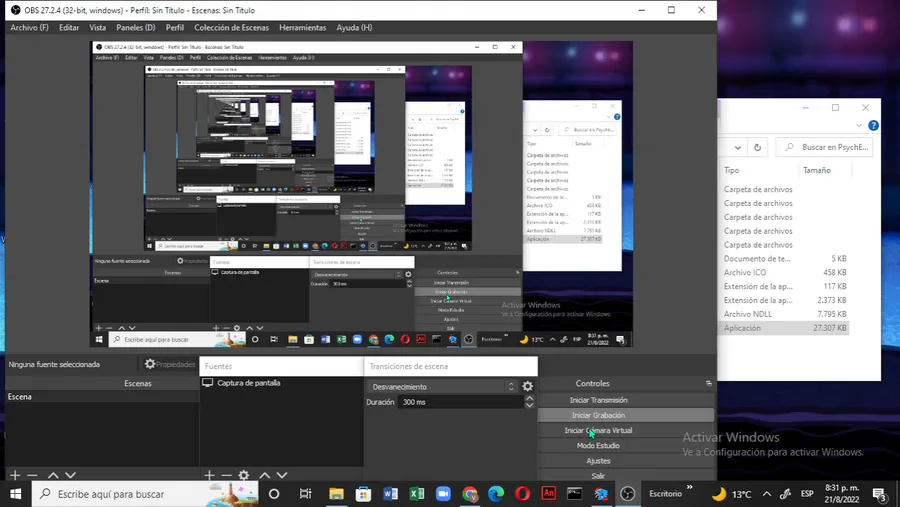Open the Herramientas menu
The image size is (900, 507).
click(x=302, y=28)
